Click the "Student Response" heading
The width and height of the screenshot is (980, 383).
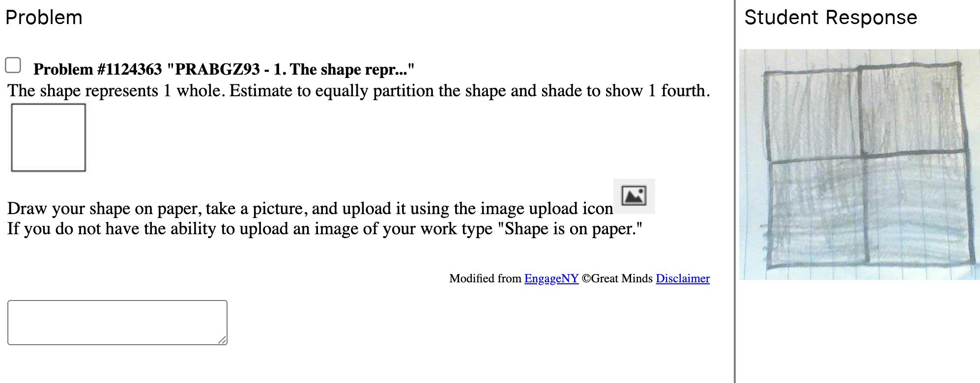[x=830, y=18]
